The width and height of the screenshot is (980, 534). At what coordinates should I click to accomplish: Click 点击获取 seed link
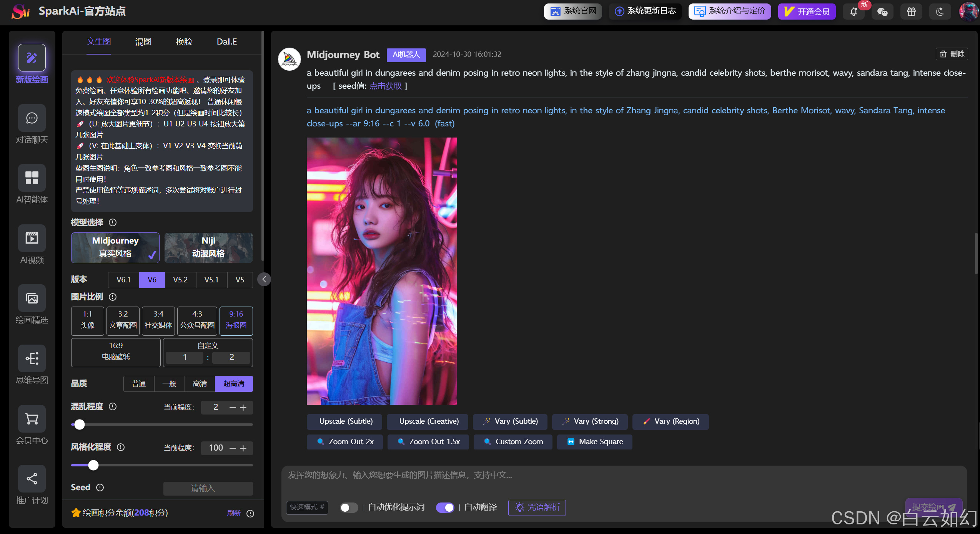385,86
